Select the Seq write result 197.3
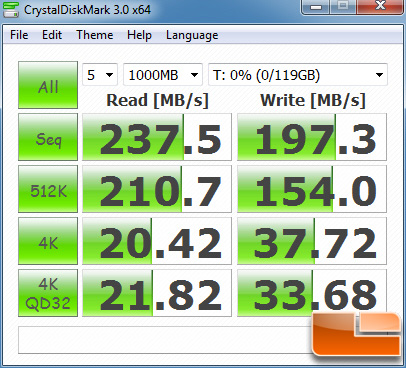406x368 pixels. pyautogui.click(x=312, y=137)
